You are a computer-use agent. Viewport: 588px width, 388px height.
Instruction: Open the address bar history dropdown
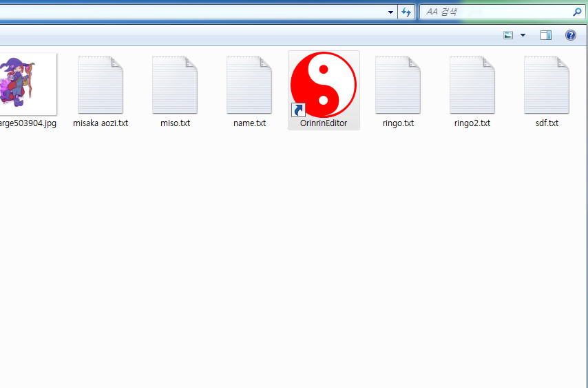coord(390,12)
